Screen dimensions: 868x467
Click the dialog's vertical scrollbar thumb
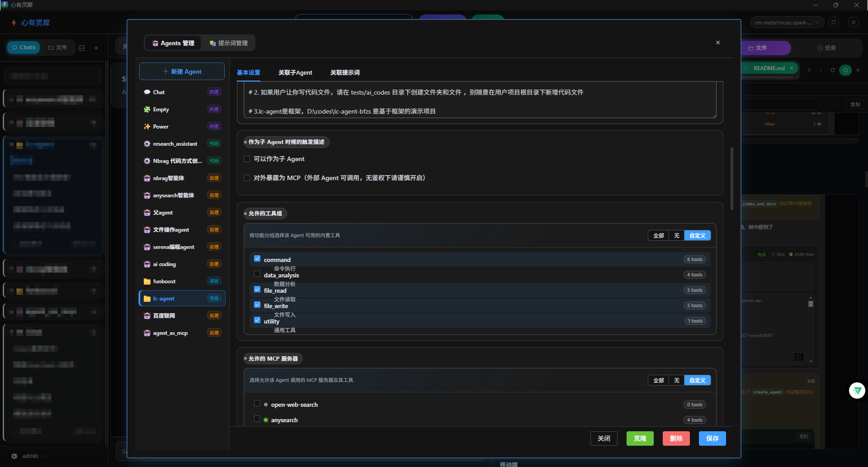[732, 178]
